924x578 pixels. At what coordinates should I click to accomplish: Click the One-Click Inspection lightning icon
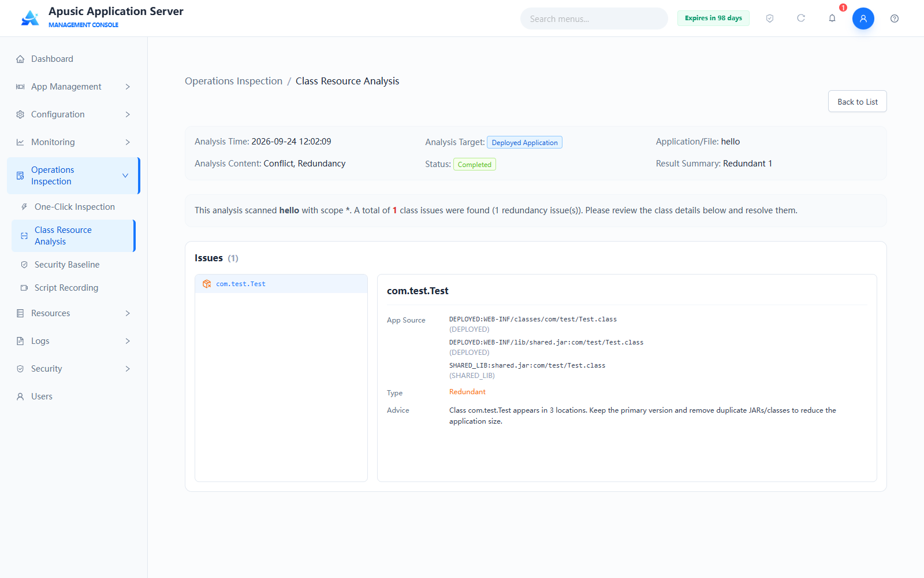tap(24, 207)
